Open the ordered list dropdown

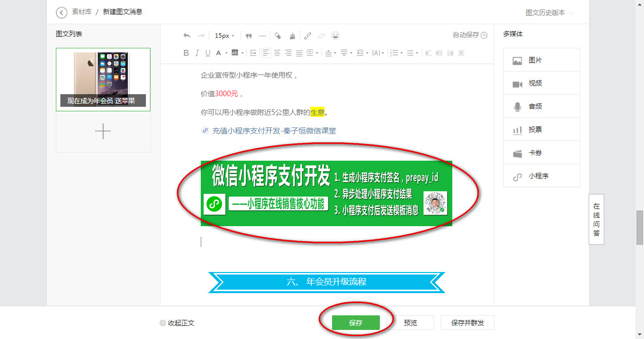tap(397, 53)
